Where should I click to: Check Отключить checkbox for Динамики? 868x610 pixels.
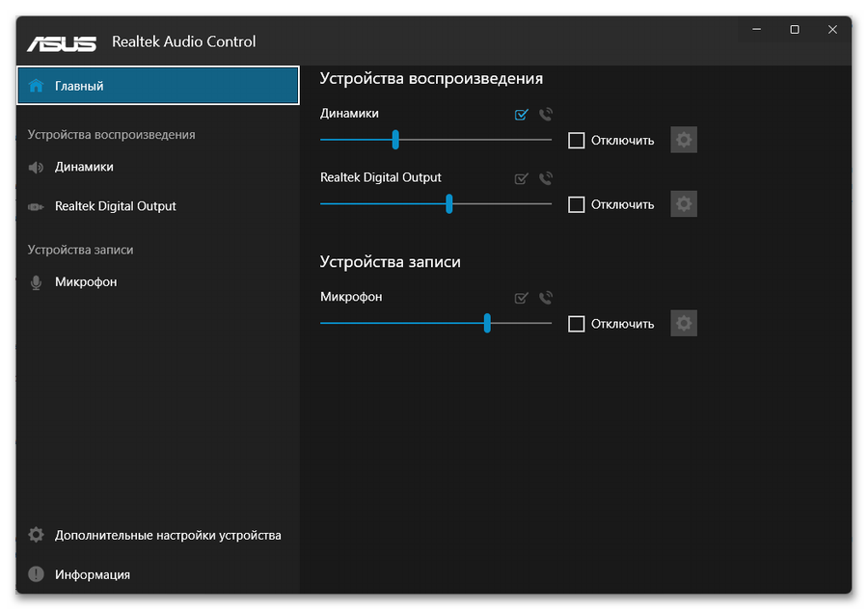click(577, 141)
